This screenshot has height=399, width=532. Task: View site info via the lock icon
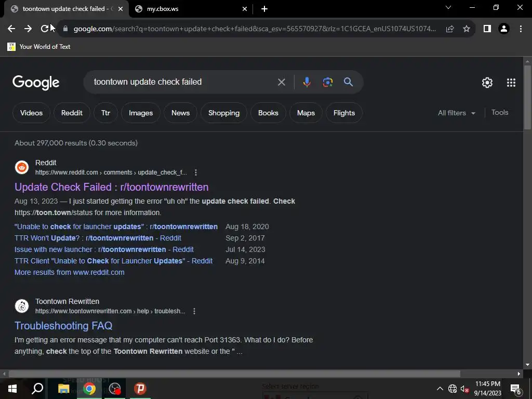point(65,29)
